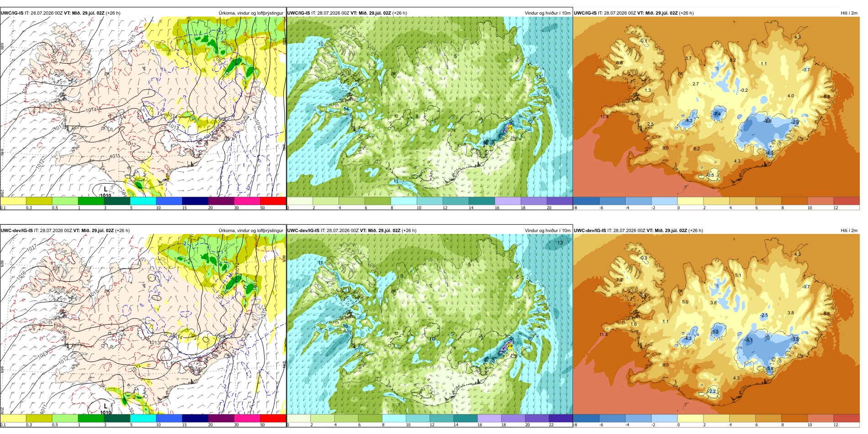
Task: Select the magenta 30–50 swatch in the UWC-dev precipitation legend
Action: pyautogui.click(x=247, y=418)
